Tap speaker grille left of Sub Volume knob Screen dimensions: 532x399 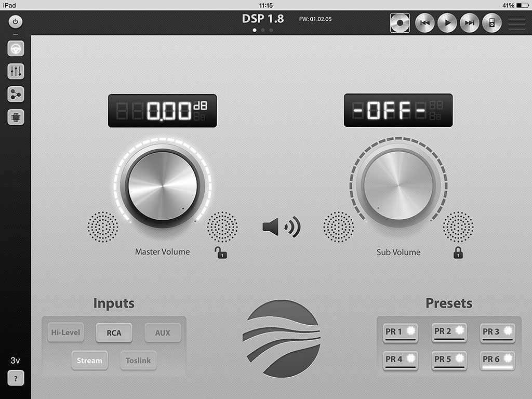click(339, 227)
